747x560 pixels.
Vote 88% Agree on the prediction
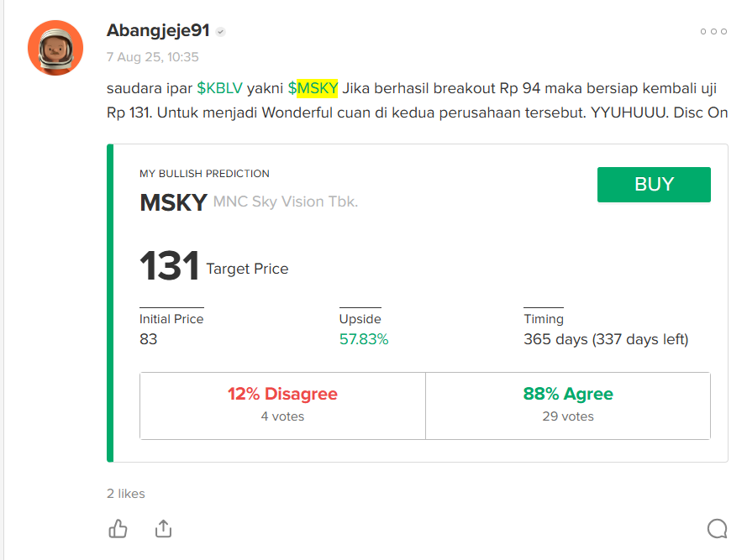click(568, 406)
